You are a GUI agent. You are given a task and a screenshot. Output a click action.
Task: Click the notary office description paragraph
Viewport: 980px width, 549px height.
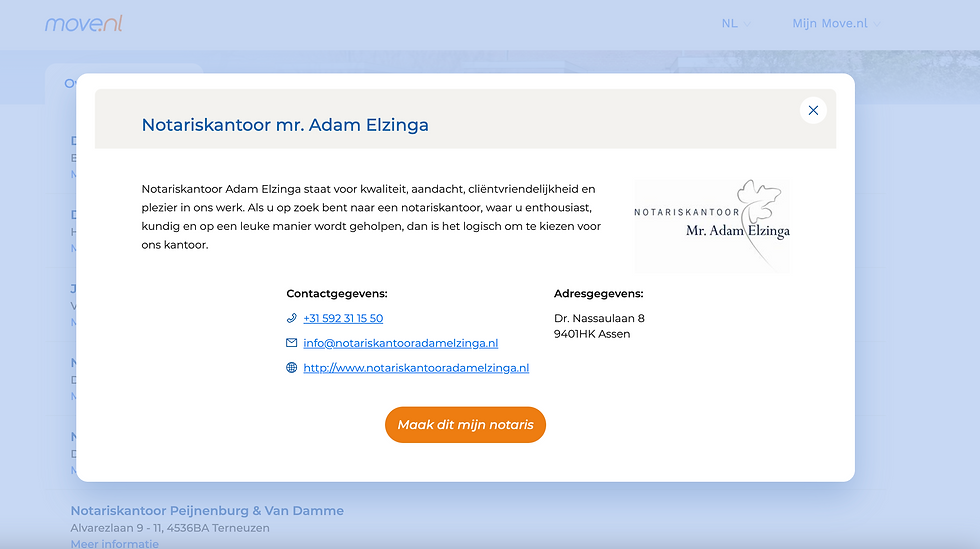[371, 217]
